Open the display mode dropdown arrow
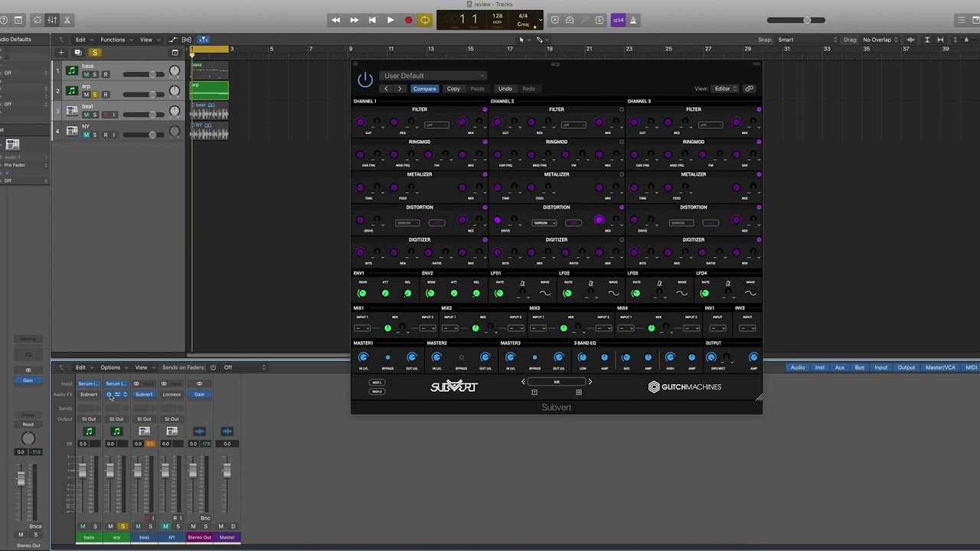Screen dimensions: 980x551 pos(541,20)
